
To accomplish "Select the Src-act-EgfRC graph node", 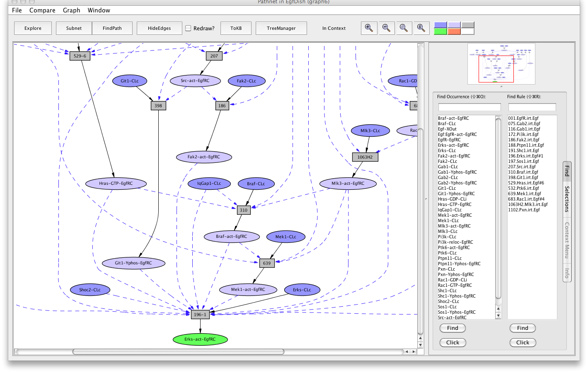I will click(x=195, y=81).
